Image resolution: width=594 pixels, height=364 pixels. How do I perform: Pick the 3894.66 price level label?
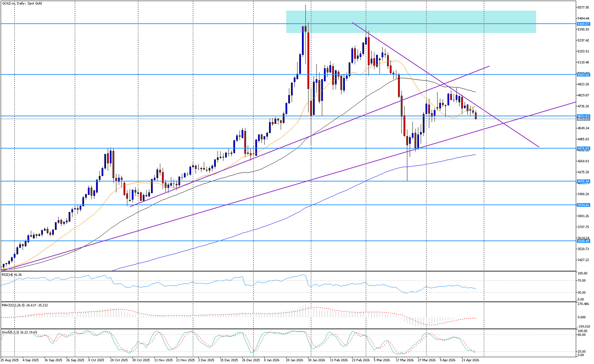coord(583,205)
